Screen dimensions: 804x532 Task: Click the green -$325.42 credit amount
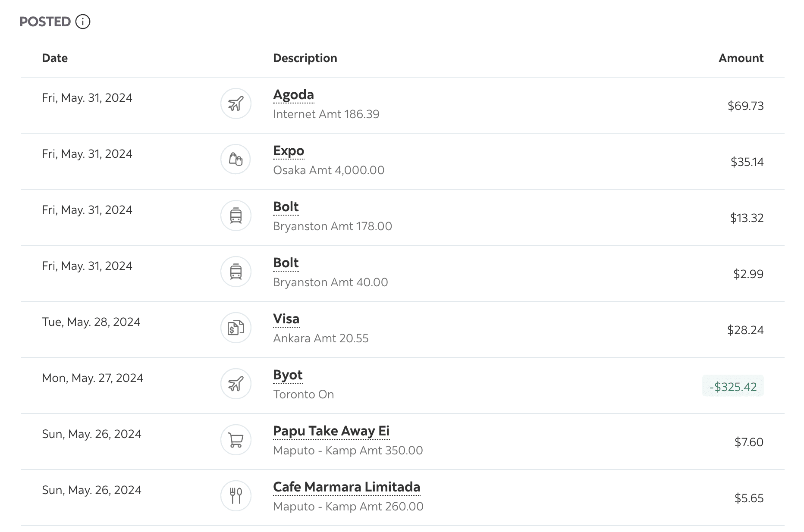click(x=733, y=387)
